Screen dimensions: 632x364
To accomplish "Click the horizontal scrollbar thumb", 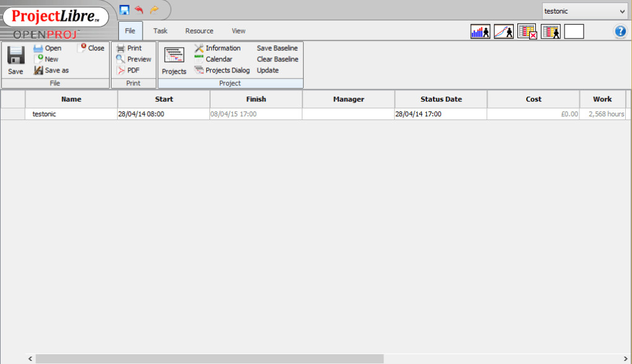I will point(209,359).
